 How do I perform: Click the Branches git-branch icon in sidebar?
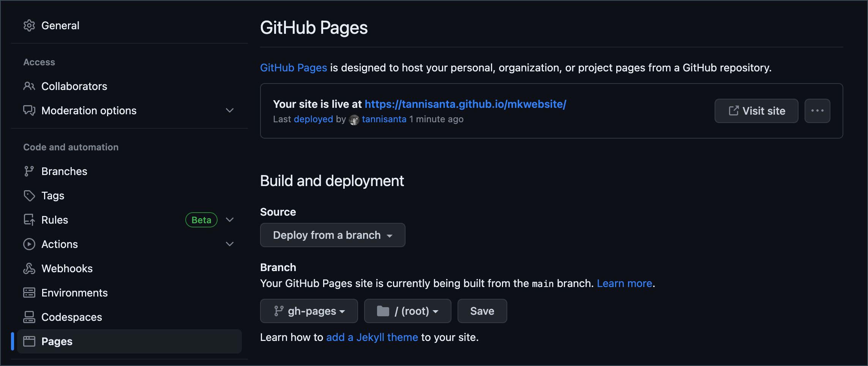click(x=29, y=171)
